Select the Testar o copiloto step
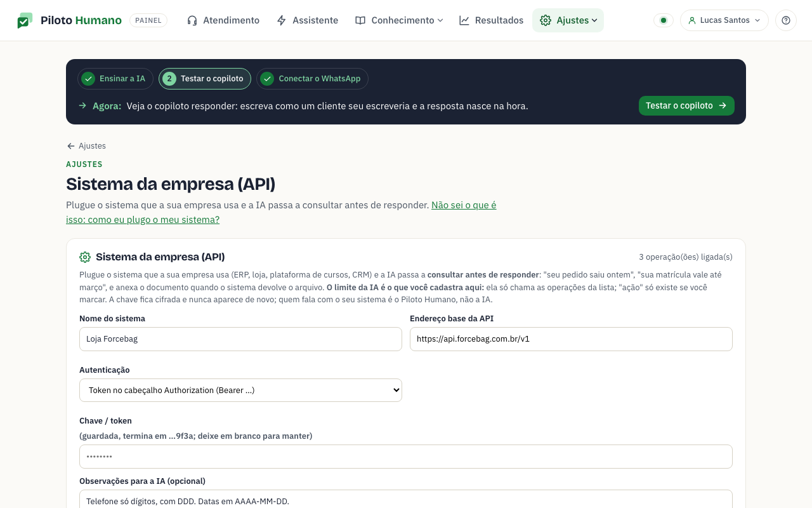The height and width of the screenshot is (508, 812). [205, 79]
